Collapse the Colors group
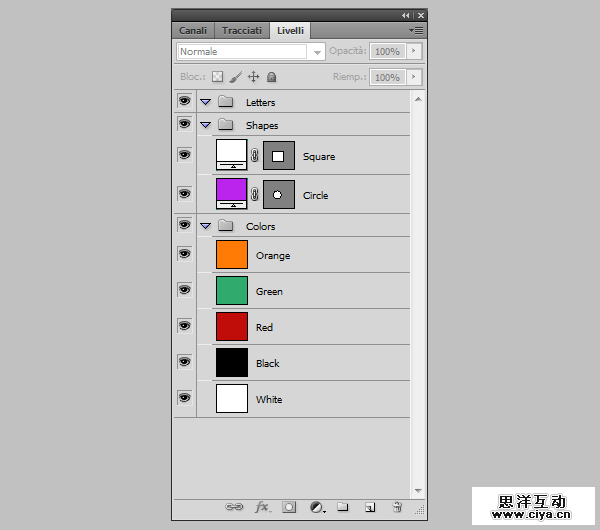This screenshot has width=600, height=530. [205, 226]
